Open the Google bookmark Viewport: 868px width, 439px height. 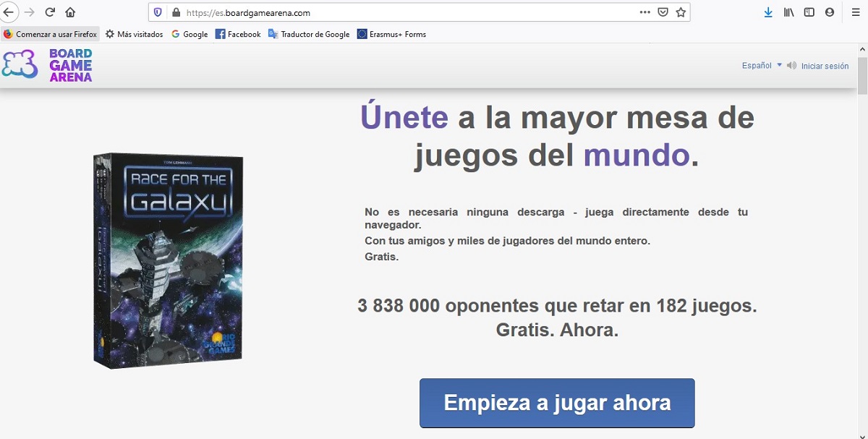click(190, 34)
